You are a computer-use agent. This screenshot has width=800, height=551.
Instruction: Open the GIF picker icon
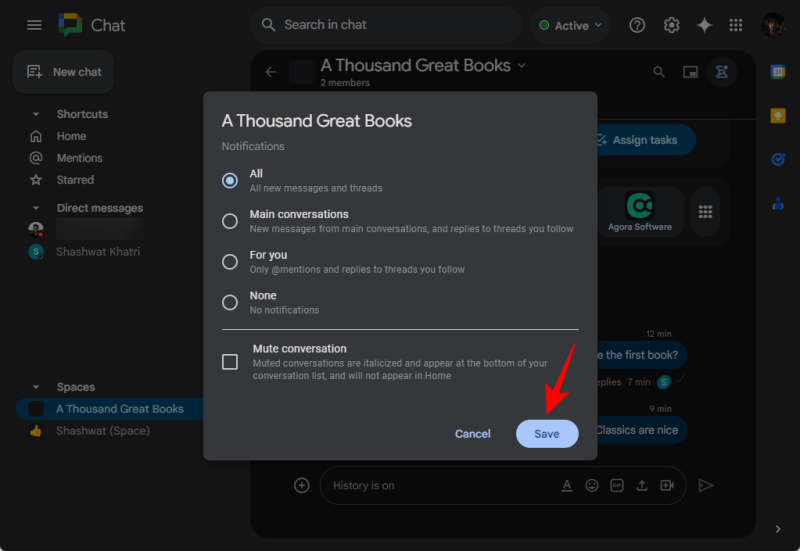coord(617,485)
